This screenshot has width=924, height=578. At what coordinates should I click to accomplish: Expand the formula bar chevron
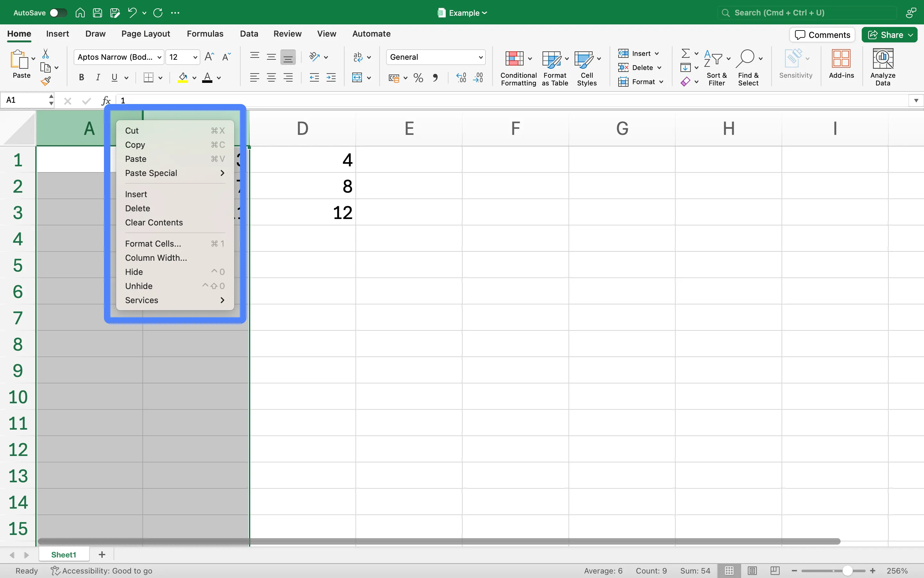click(916, 101)
